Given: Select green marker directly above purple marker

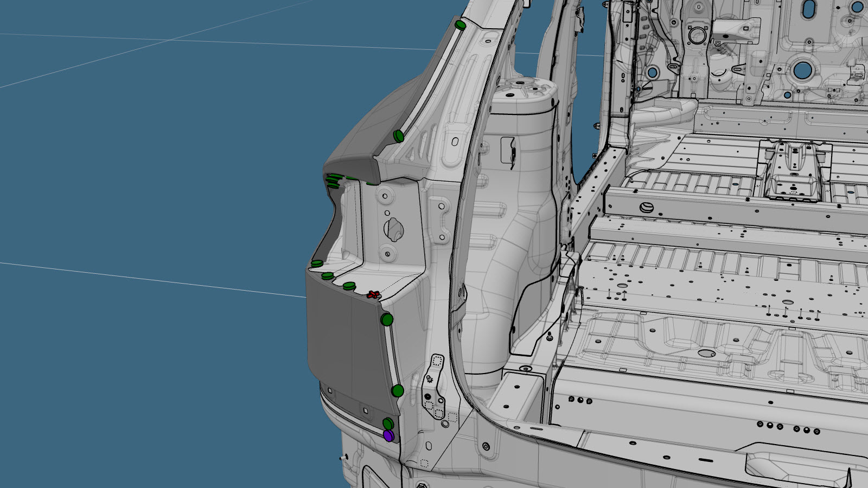Looking at the screenshot, I should pos(388,423).
